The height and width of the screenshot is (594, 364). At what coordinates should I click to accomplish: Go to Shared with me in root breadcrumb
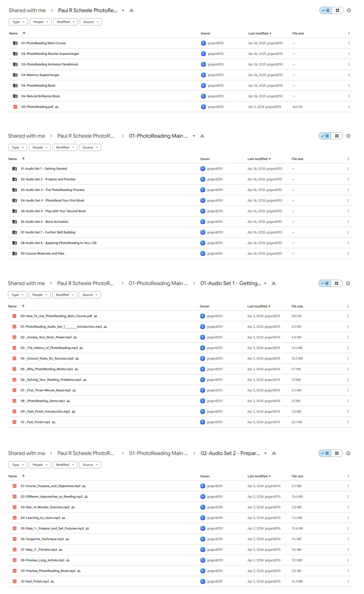pos(27,10)
